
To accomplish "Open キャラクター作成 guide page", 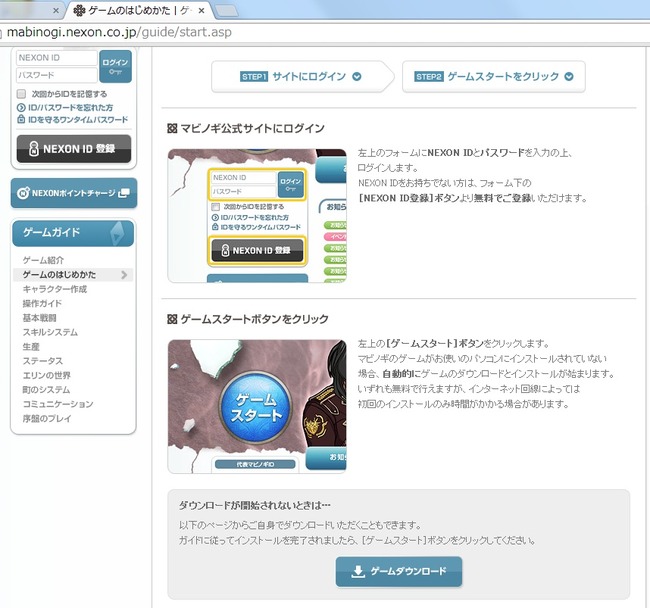I will (x=55, y=289).
